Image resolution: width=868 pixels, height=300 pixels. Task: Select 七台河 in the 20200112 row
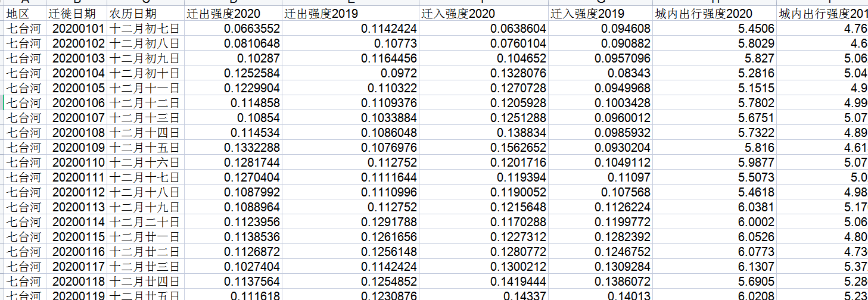click(x=25, y=192)
